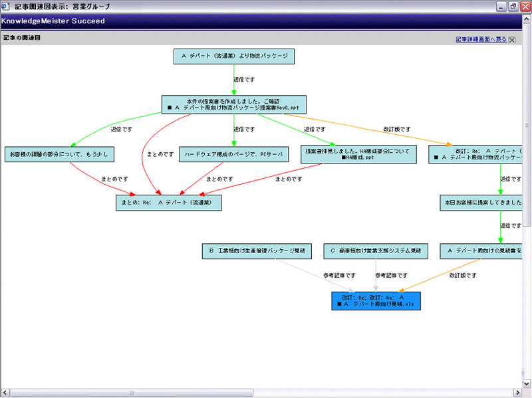Select node 本日お客様に提案してきました
Screen dimensions: 532x398
point(481,203)
